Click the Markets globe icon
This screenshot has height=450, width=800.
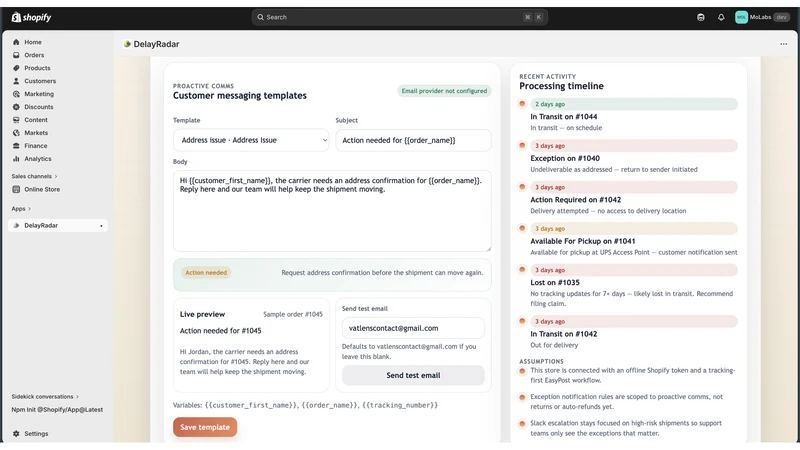click(x=16, y=133)
